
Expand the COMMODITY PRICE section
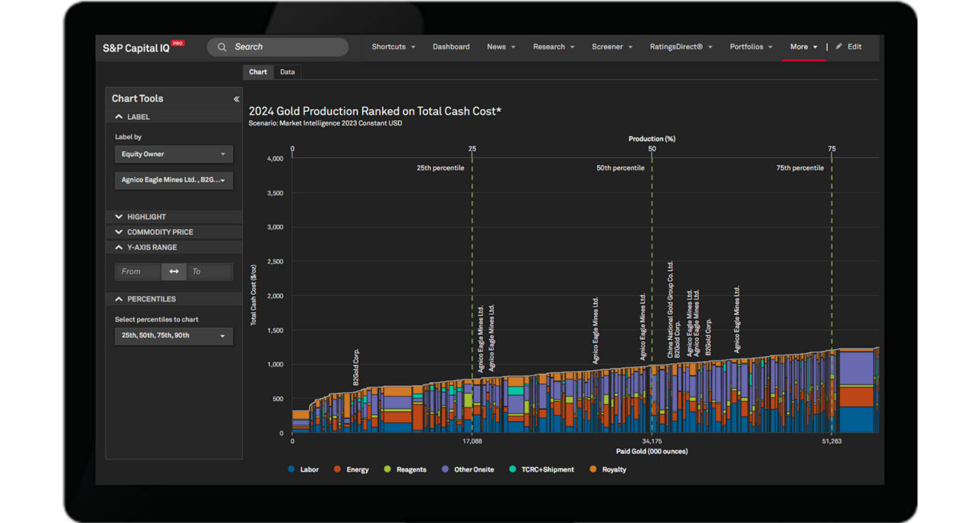(x=174, y=232)
